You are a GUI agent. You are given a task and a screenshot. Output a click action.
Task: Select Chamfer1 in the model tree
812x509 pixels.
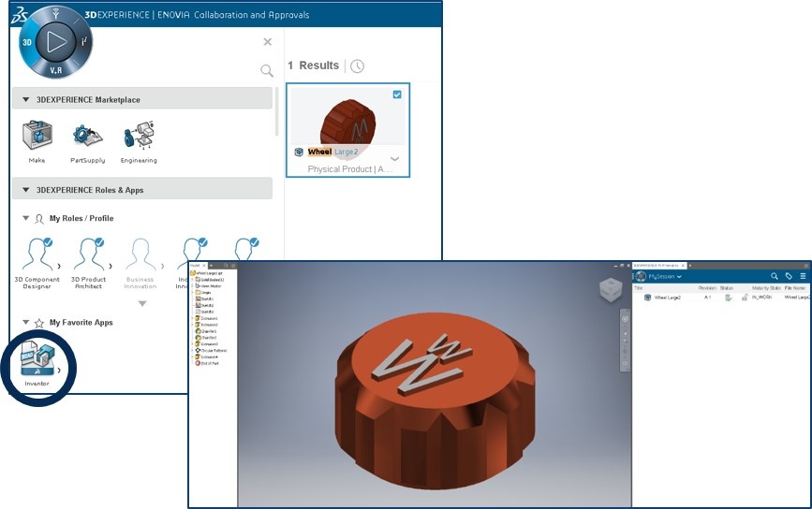(x=206, y=331)
